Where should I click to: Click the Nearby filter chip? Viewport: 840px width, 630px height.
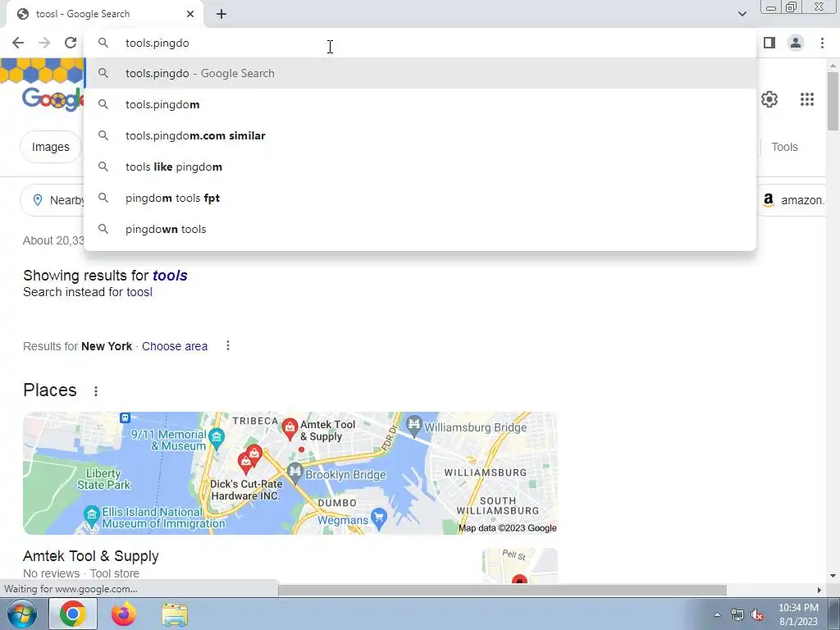52,200
